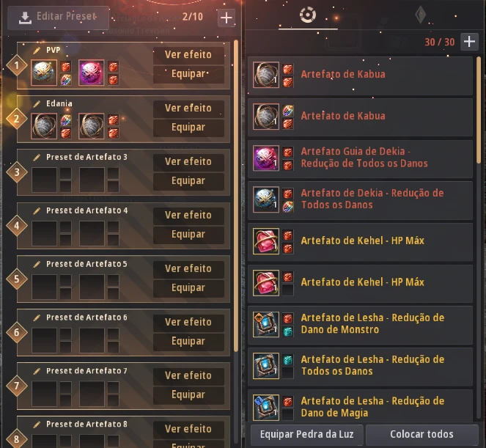Click the pencil icon next to PVP preset

pyautogui.click(x=37, y=50)
